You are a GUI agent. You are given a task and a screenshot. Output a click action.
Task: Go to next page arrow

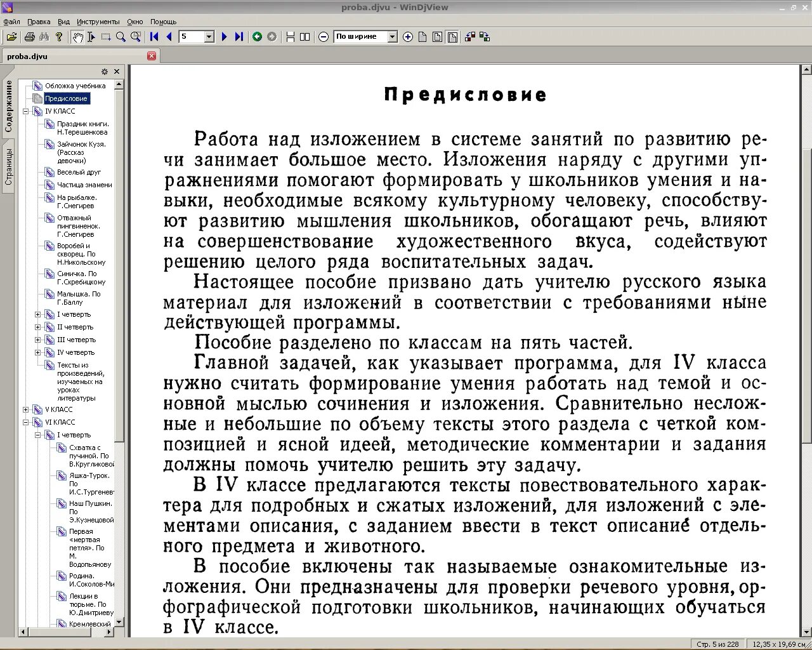click(x=224, y=37)
